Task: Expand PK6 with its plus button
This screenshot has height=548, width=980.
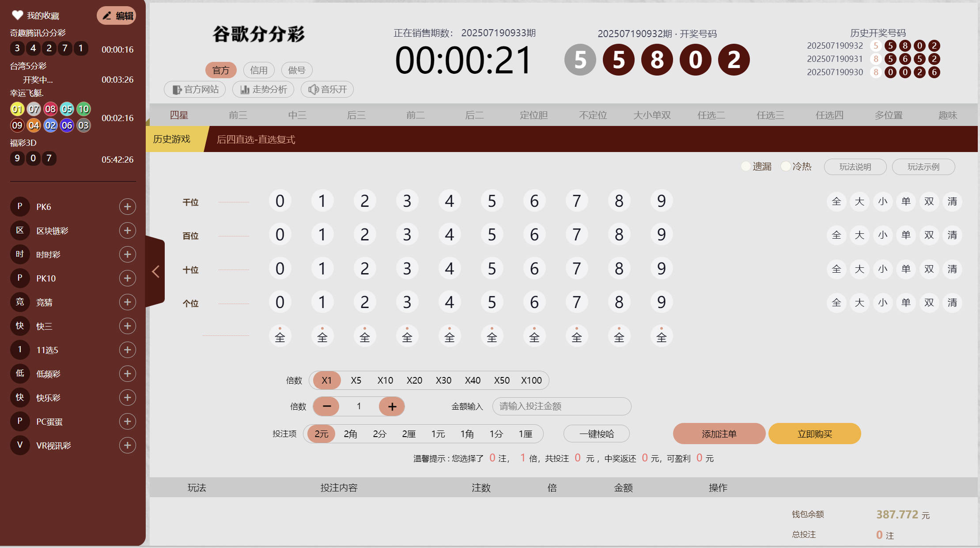Action: click(x=127, y=206)
